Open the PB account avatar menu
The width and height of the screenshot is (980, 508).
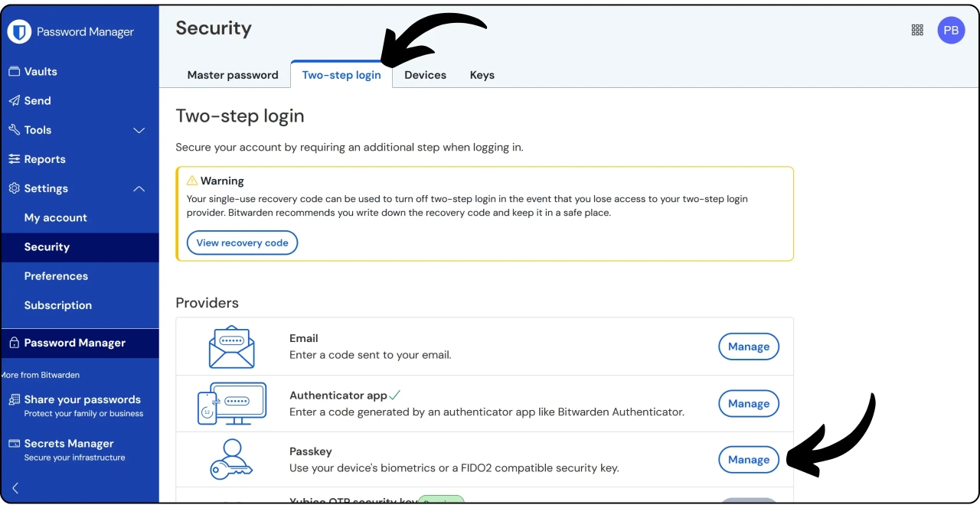click(951, 30)
